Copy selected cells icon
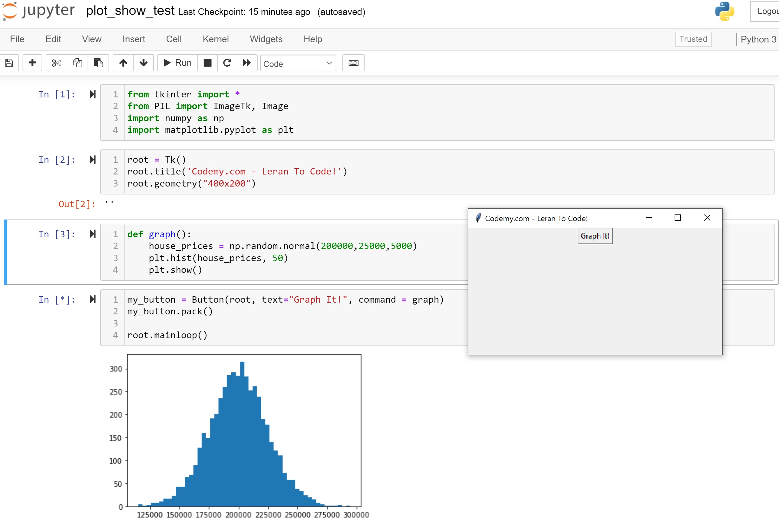 click(x=77, y=62)
